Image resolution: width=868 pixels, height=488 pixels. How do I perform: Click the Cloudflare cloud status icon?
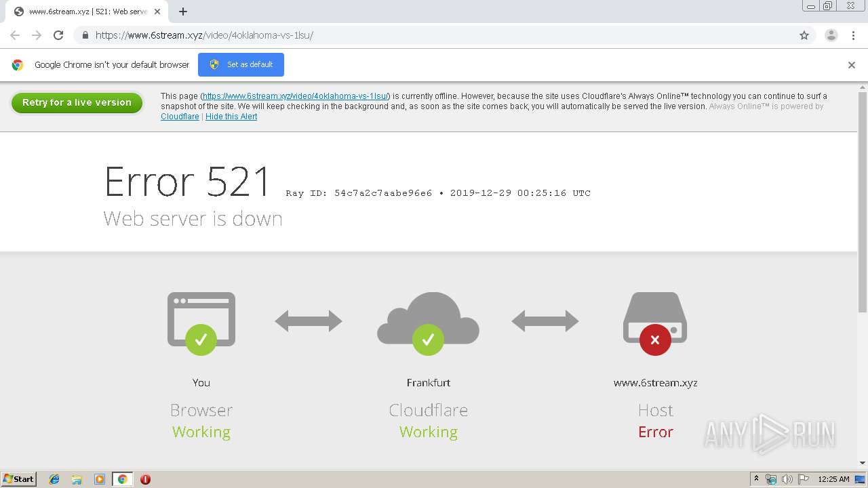[428, 323]
